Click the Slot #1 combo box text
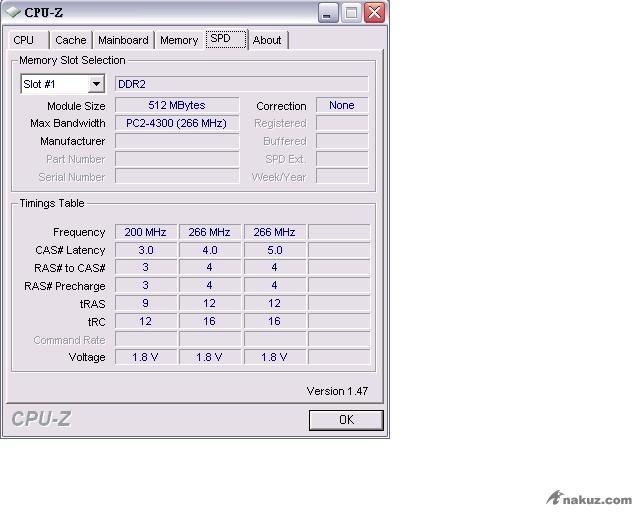The height and width of the screenshot is (512, 640). [x=54, y=85]
